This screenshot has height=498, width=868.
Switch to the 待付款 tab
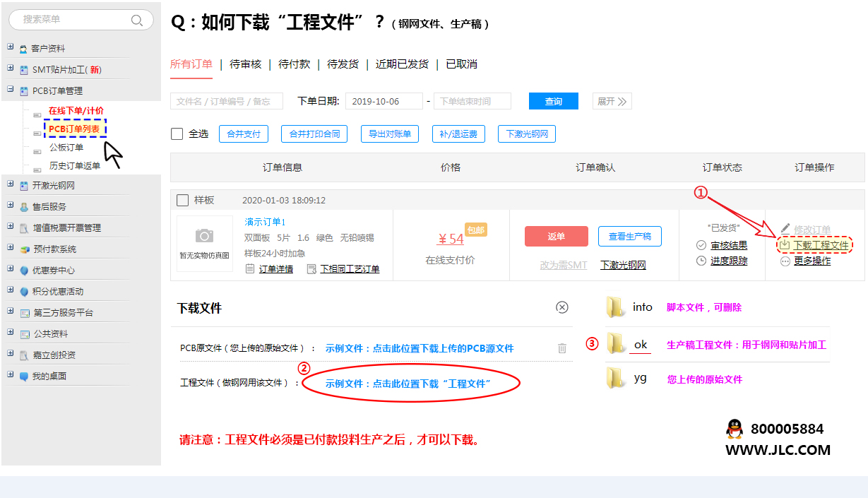(x=294, y=64)
